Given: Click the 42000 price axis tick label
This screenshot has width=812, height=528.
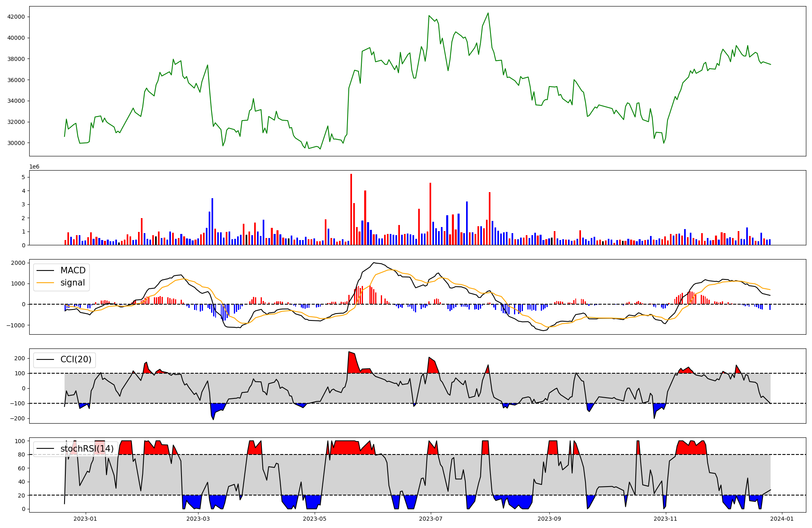Looking at the screenshot, I should click(16, 17).
